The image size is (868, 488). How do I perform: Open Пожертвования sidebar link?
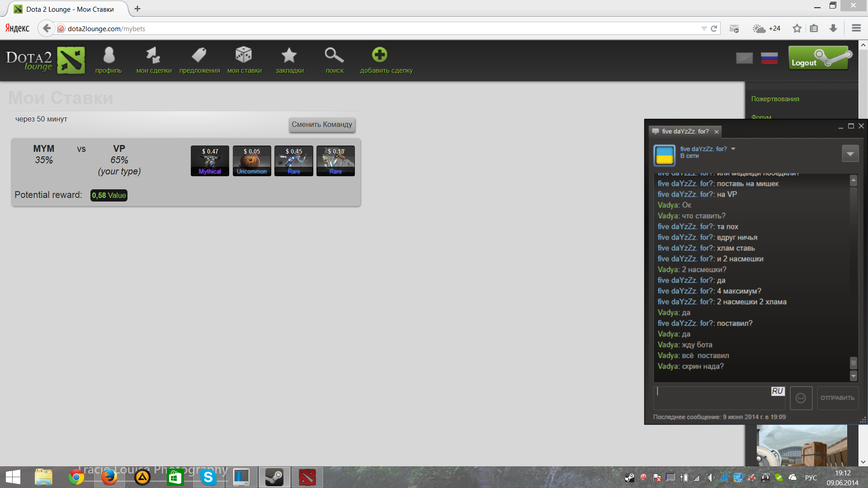point(775,99)
